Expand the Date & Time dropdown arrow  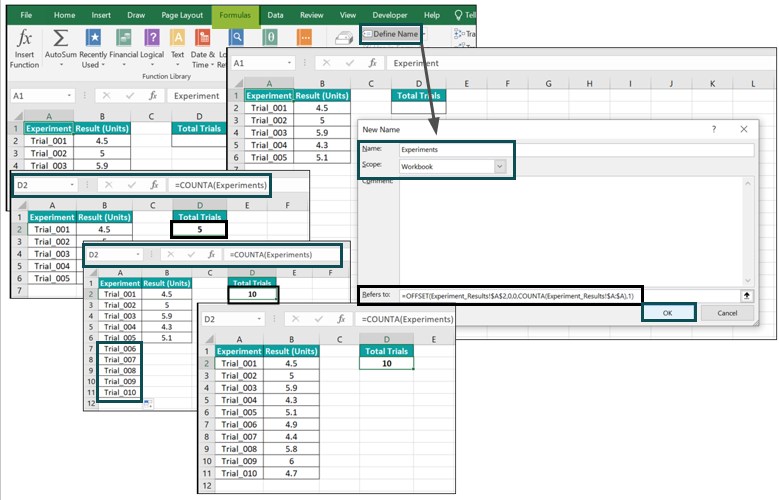coord(212,65)
